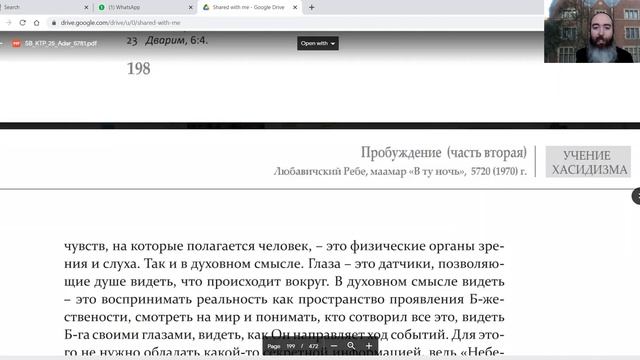Open a new browser tab
This screenshot has height=360, width=640.
pyautogui.click(x=311, y=7)
